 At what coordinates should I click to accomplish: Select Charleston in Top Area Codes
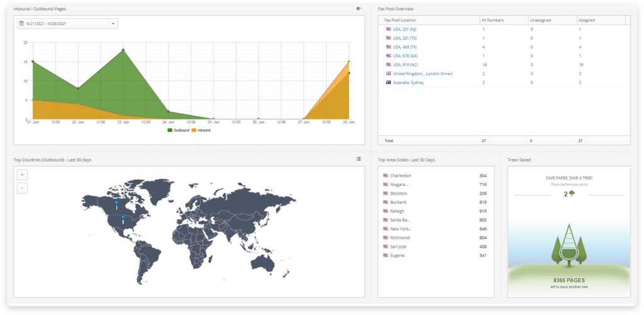[401, 176]
